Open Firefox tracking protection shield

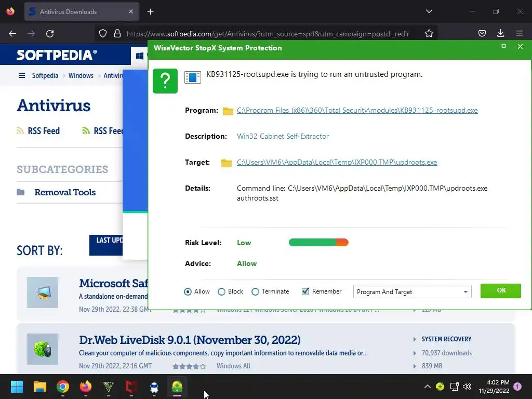tap(103, 34)
